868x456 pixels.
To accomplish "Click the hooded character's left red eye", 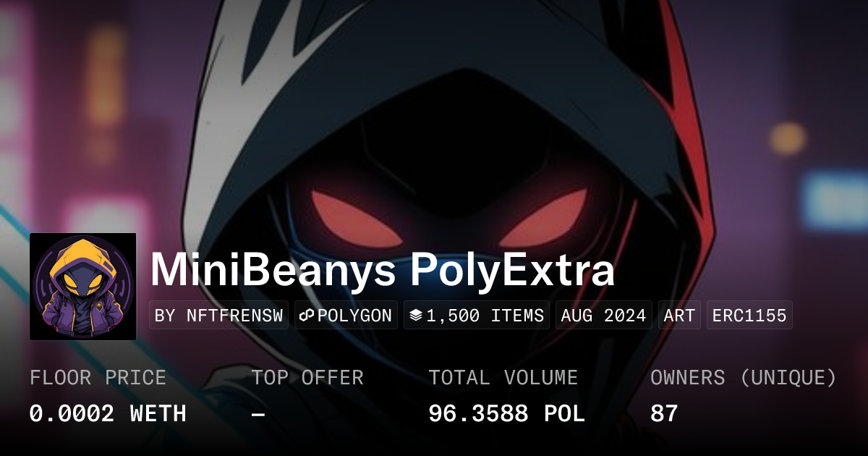I will pyautogui.click(x=352, y=215).
